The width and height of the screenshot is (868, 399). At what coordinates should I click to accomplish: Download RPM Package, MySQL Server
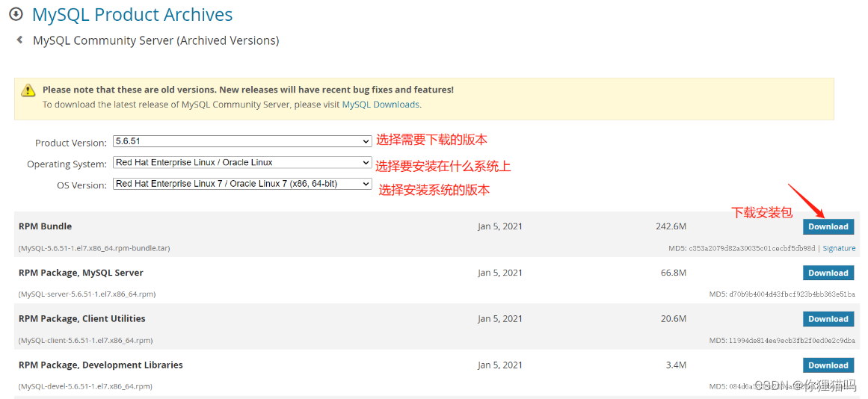[x=828, y=273]
